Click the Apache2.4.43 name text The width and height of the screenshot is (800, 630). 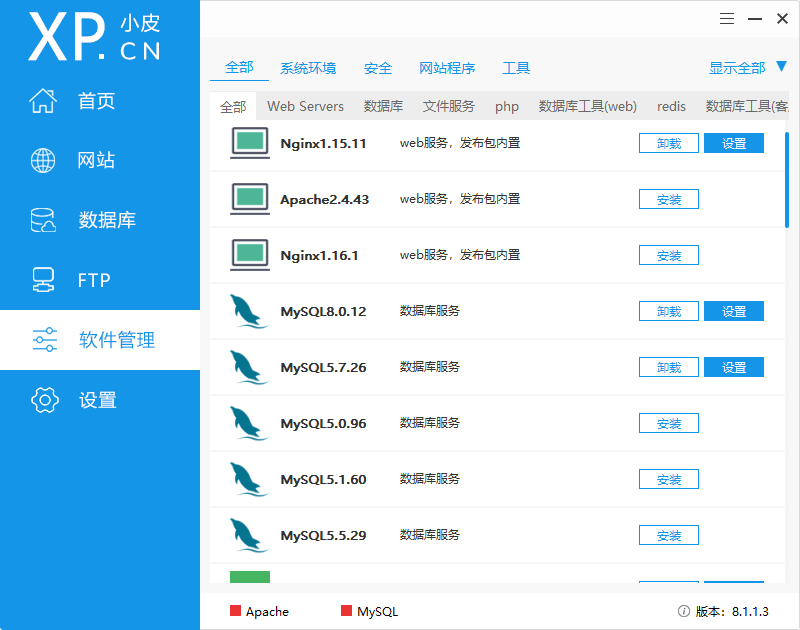[x=324, y=199]
